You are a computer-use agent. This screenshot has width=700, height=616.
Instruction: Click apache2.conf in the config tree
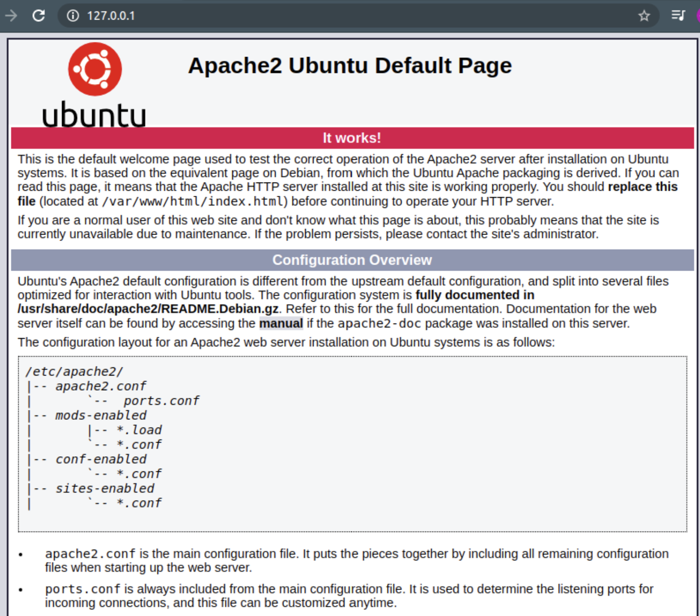(101, 386)
